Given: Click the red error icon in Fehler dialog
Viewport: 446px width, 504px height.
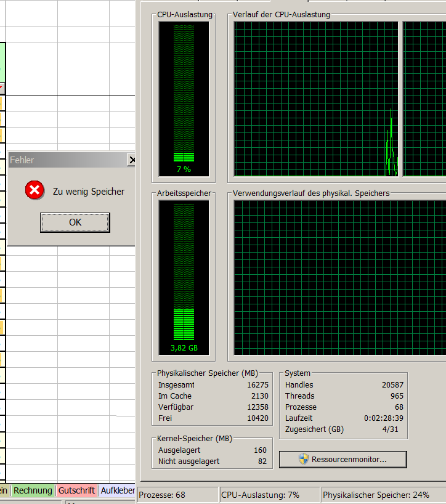Looking at the screenshot, I should 34,190.
